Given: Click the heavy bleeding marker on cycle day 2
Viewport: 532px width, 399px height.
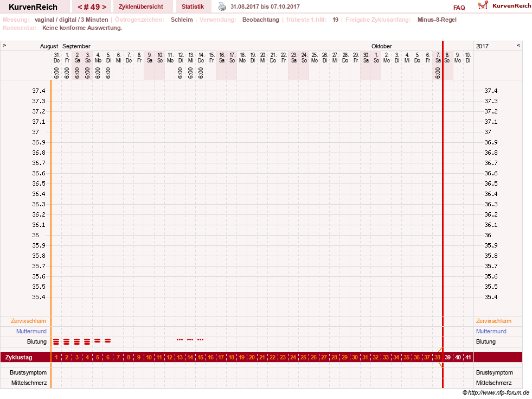Looking at the screenshot, I should (67, 341).
